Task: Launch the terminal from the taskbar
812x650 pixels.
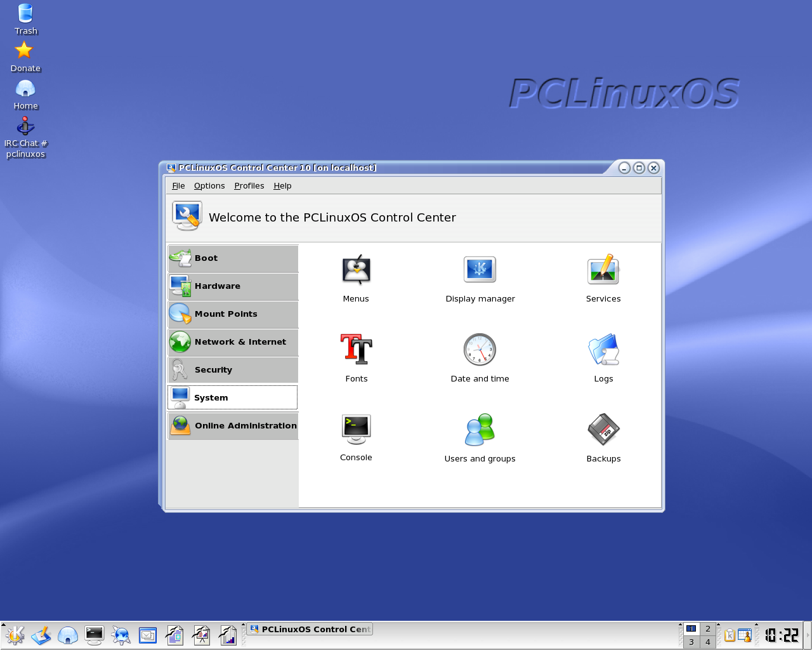Action: (95, 635)
